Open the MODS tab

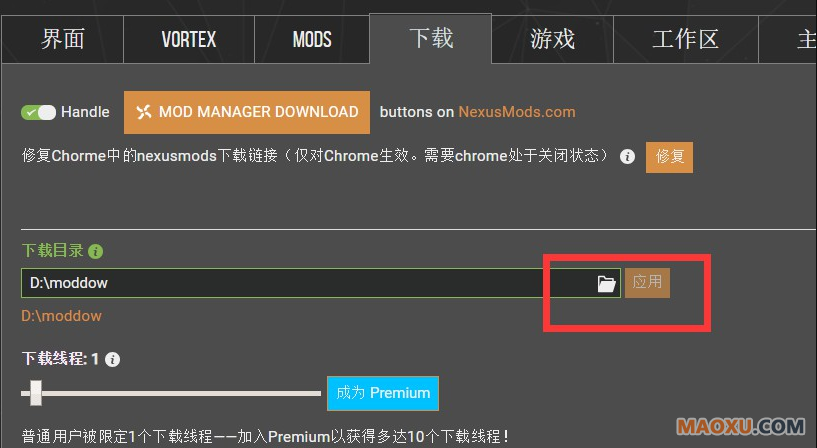[x=312, y=39]
